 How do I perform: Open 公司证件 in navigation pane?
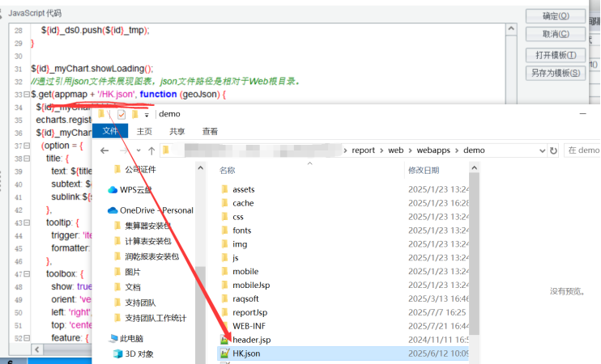[140, 170]
